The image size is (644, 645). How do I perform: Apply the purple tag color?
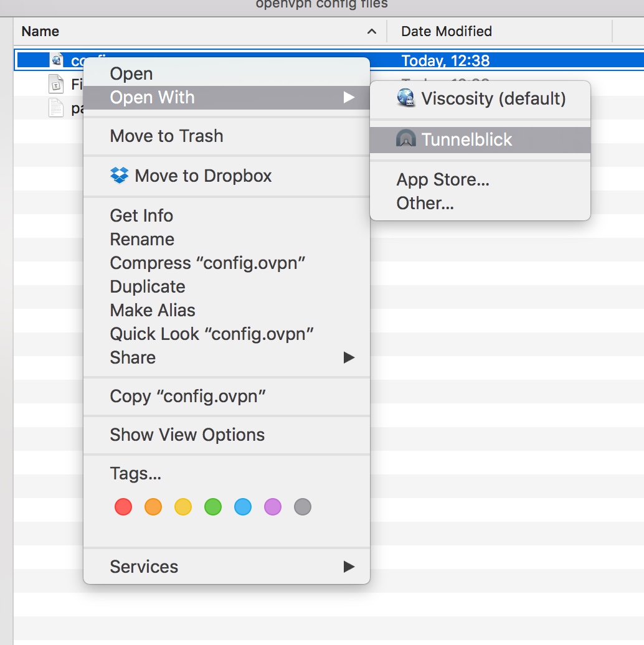[273, 507]
